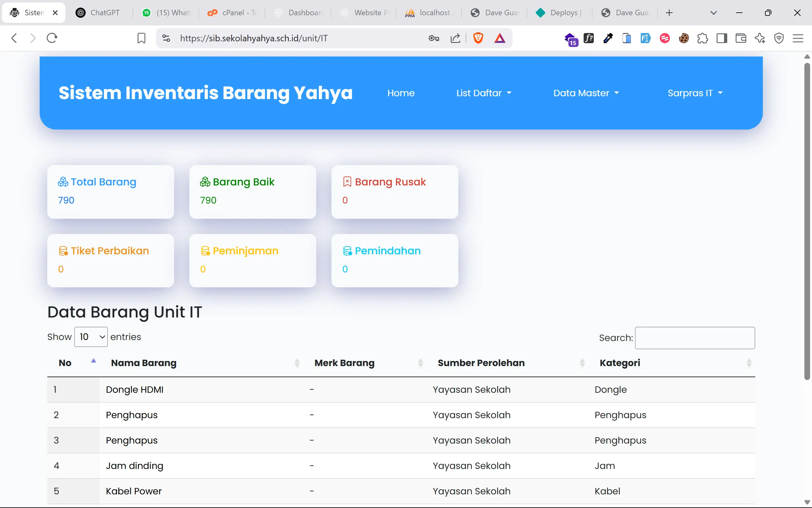Click the scrollbar down arrow
This screenshot has width=812, height=508.
pos(807,502)
